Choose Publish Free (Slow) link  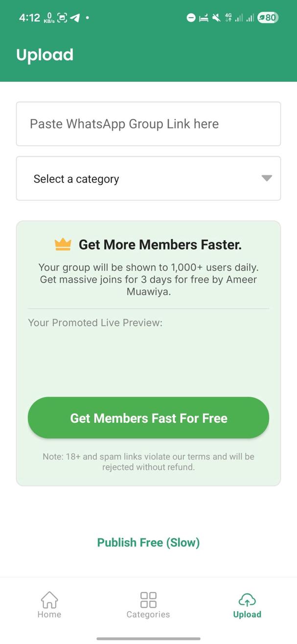(x=148, y=542)
